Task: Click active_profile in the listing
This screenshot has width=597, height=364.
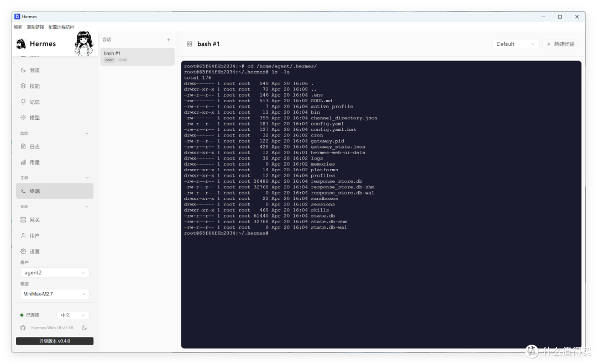Action: 332,107
